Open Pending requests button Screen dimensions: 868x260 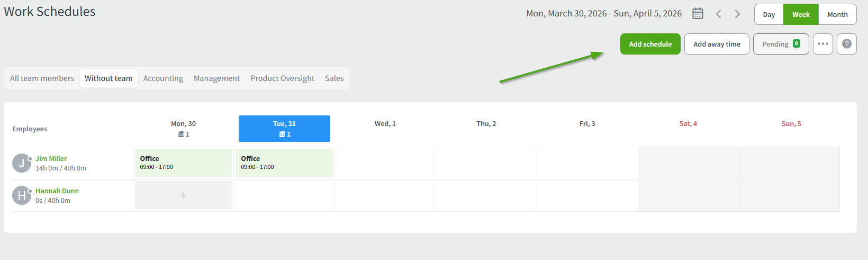click(x=781, y=44)
